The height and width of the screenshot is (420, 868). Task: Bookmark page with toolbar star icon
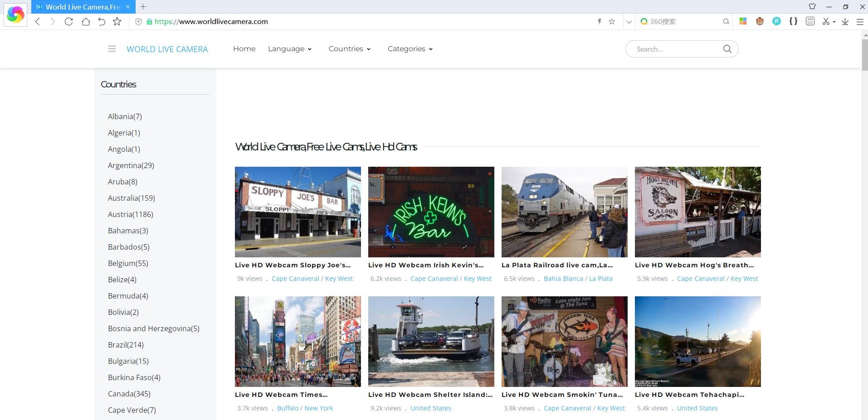(117, 21)
